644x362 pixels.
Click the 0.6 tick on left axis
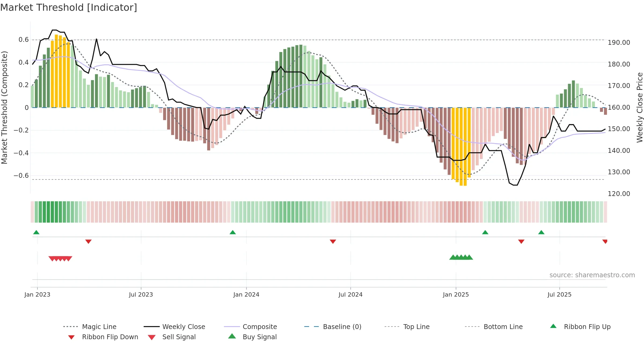[24, 40]
